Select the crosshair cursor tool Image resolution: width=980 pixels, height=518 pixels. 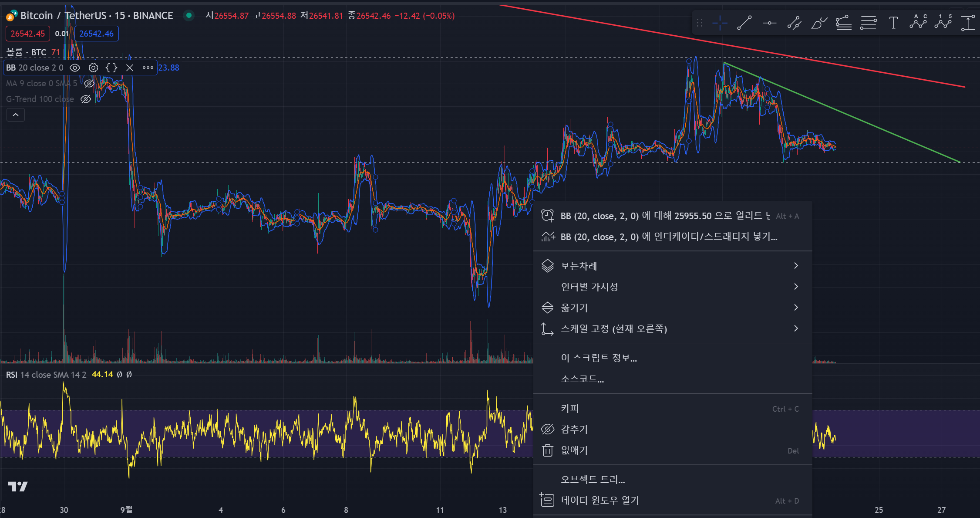(720, 23)
